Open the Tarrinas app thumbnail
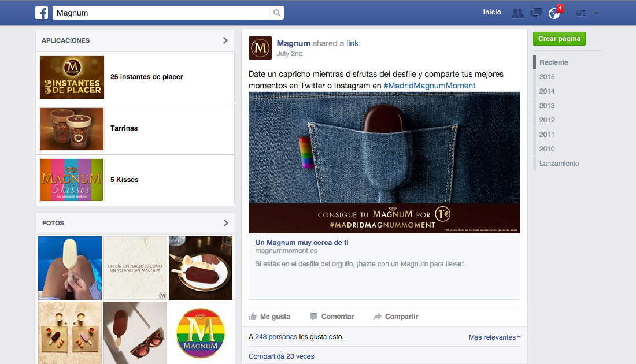 (x=72, y=129)
